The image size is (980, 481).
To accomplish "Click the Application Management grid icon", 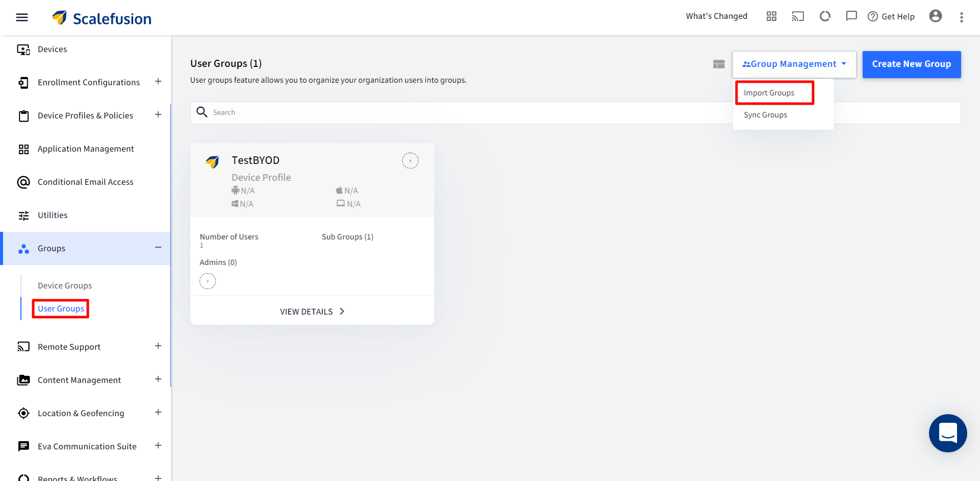I will click(x=23, y=149).
